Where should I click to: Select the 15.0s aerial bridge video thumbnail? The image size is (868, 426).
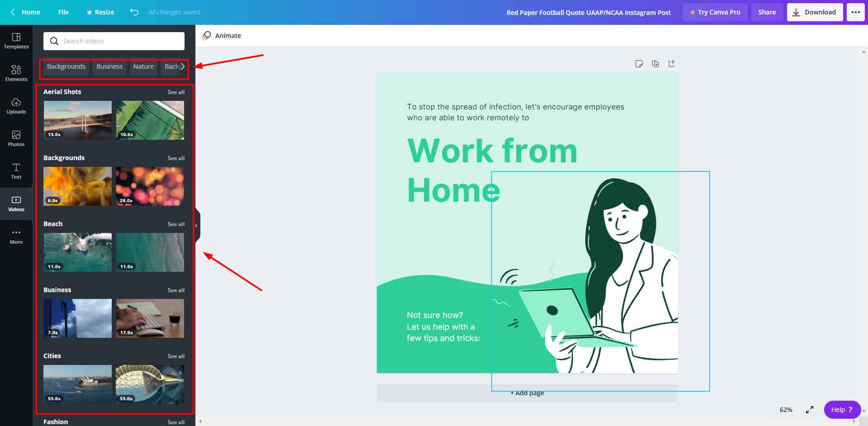pyautogui.click(x=77, y=120)
